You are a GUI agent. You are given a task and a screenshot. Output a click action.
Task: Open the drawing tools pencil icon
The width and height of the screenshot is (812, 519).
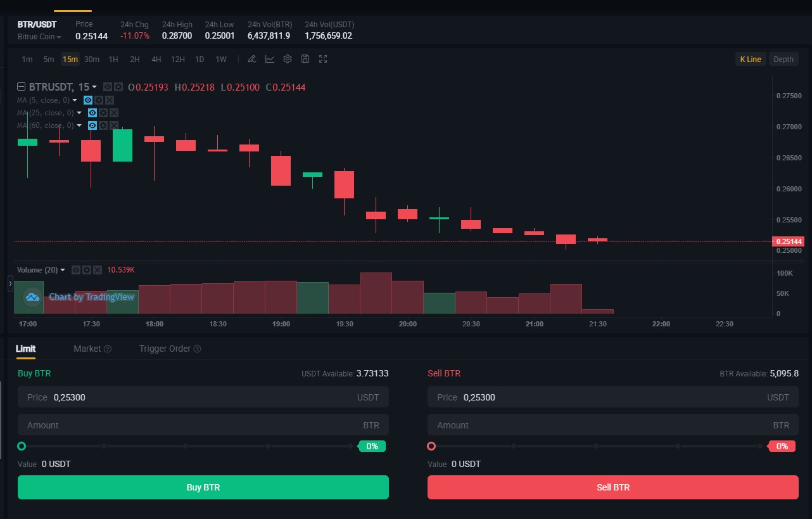point(251,59)
